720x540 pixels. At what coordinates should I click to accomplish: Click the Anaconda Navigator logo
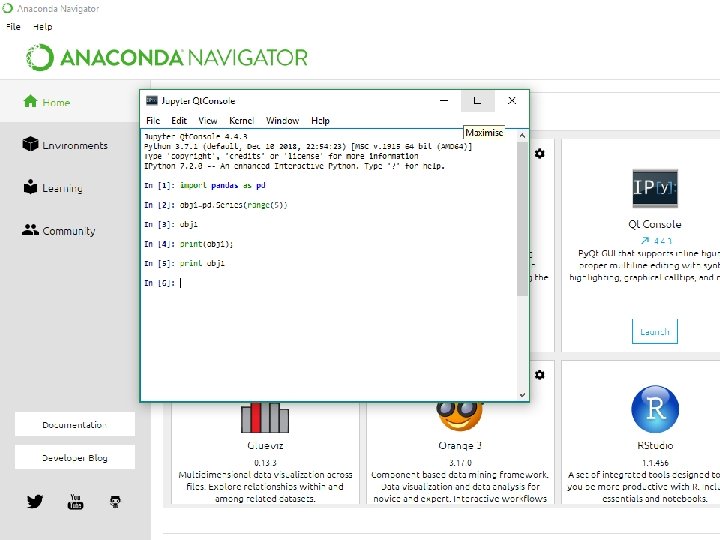tap(167, 57)
